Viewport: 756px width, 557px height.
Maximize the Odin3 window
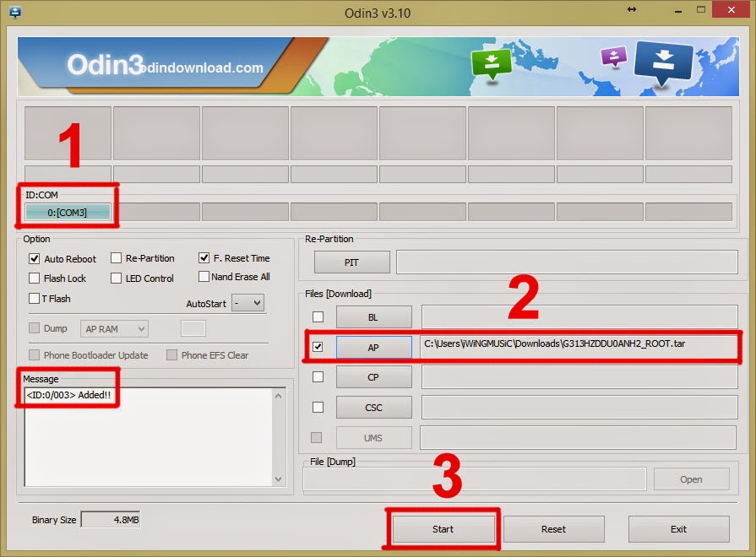pos(701,9)
